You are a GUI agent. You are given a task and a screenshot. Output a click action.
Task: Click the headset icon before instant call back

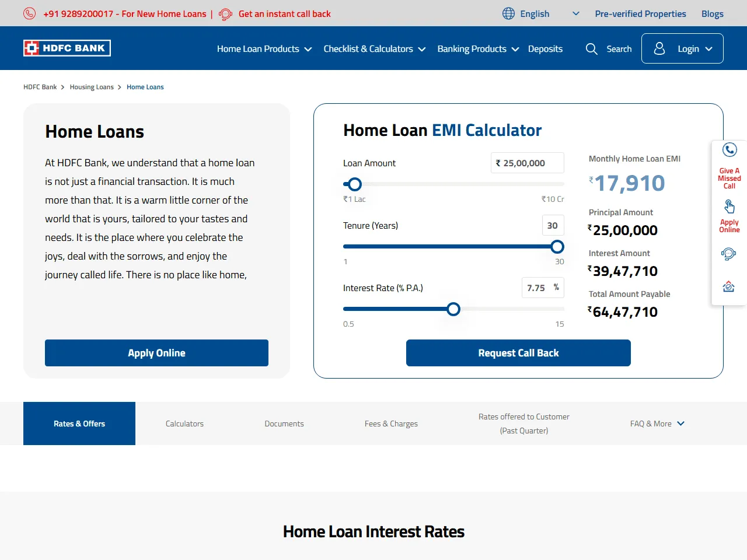[x=225, y=14]
